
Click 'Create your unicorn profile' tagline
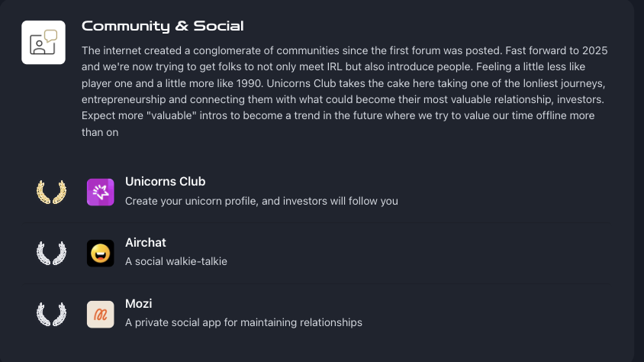pos(261,201)
